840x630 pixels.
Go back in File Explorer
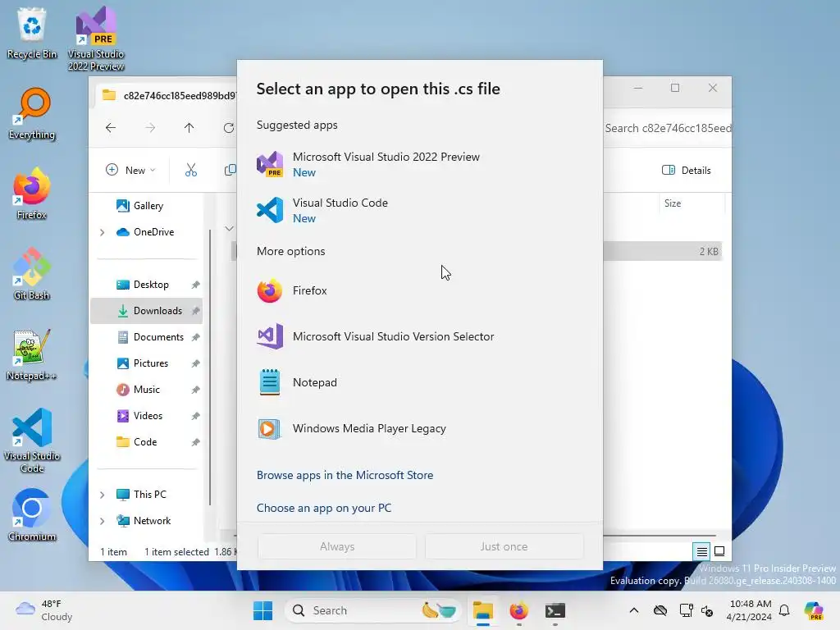(x=111, y=127)
